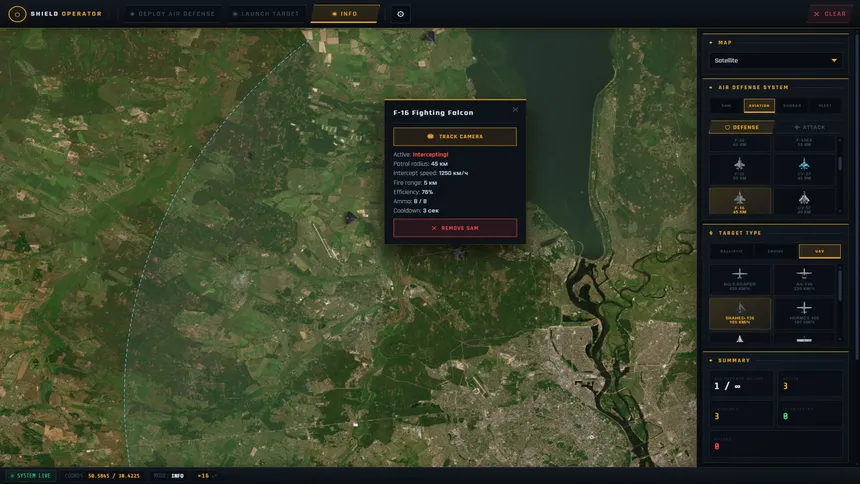This screenshot has width=860, height=484.
Task: Switch to the Deploy Air Defense tab
Action: [x=172, y=14]
